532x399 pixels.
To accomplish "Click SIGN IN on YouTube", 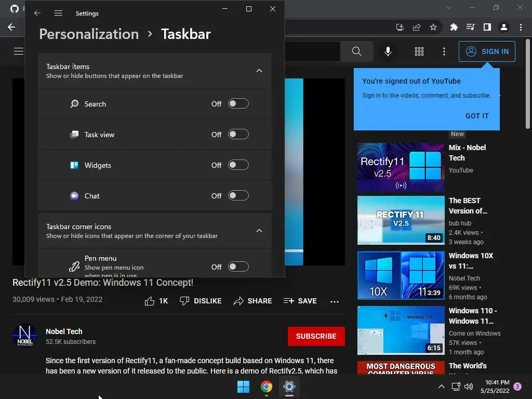I will pyautogui.click(x=487, y=51).
